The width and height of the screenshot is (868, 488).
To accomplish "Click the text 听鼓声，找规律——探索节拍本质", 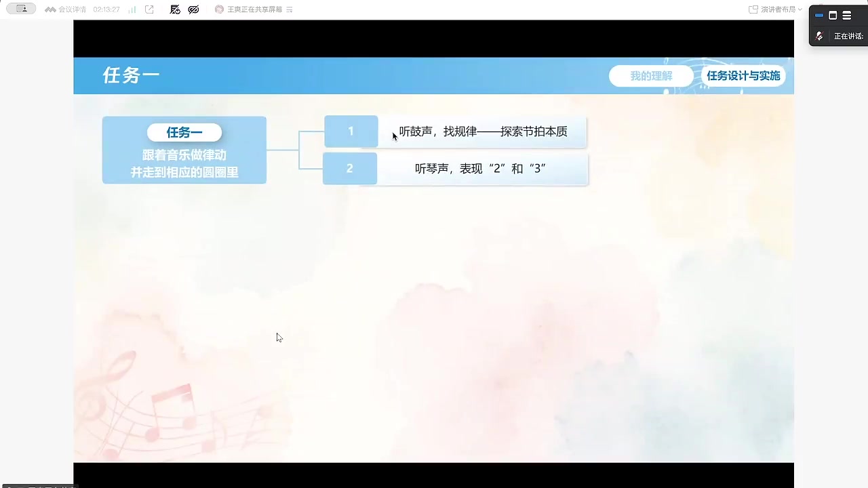I will tap(483, 131).
